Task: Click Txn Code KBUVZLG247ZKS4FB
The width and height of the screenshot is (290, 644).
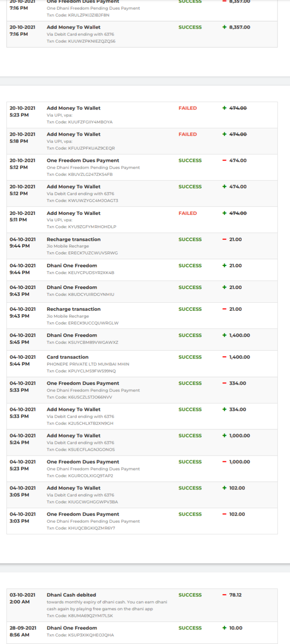Action: [80, 174]
